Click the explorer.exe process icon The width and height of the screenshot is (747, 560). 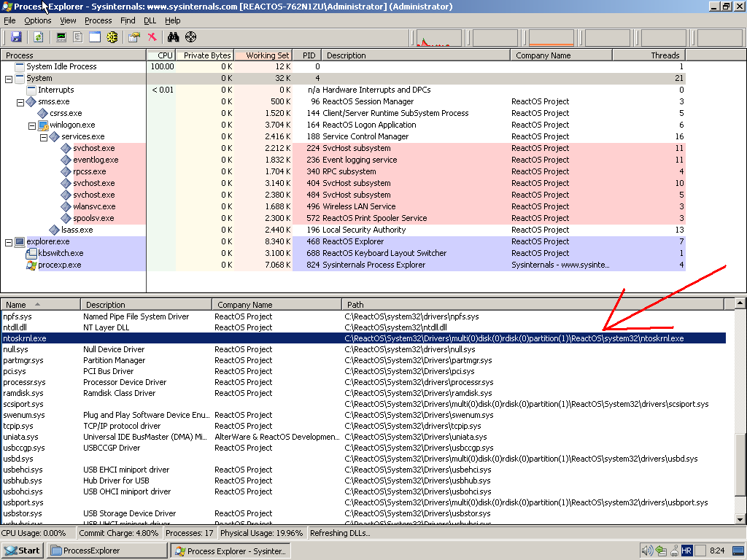20,242
